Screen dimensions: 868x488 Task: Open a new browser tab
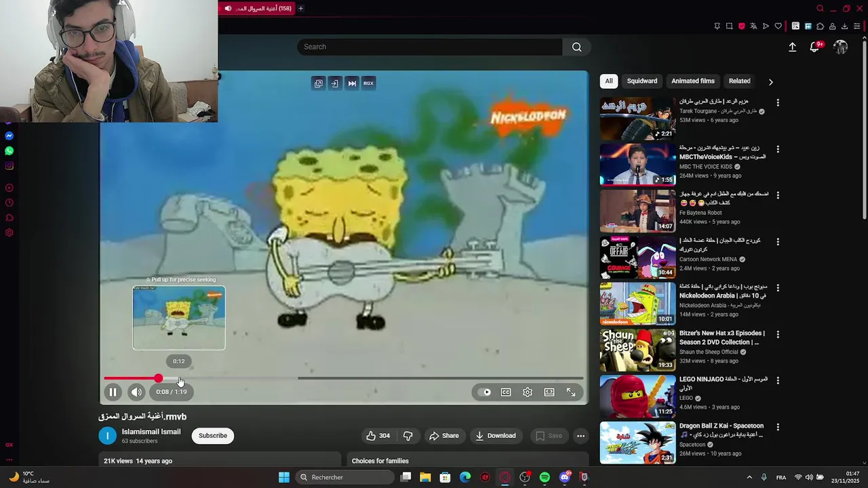tap(300, 9)
